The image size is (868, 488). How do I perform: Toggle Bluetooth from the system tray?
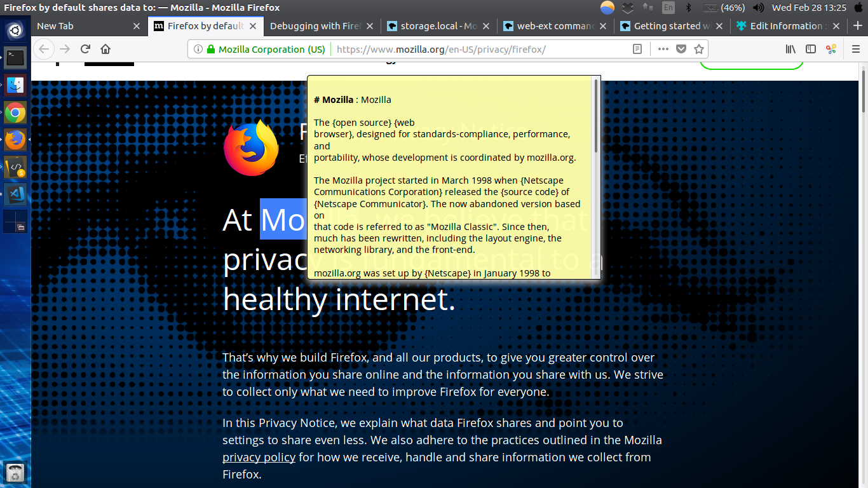pos(688,8)
